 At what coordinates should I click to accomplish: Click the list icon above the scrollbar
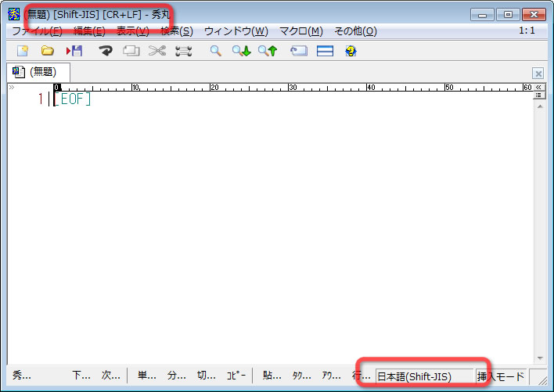pos(538,95)
